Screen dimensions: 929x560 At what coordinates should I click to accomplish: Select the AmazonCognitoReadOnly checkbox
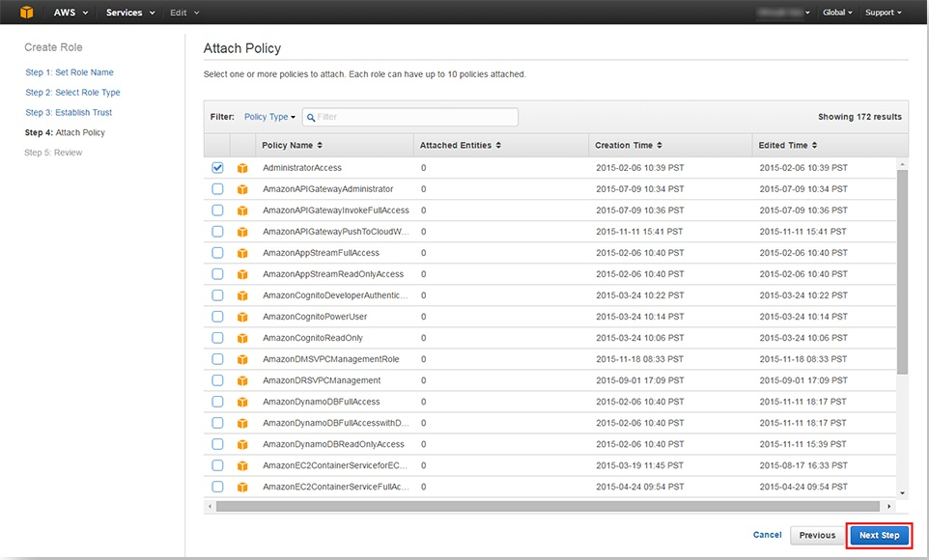tap(217, 338)
